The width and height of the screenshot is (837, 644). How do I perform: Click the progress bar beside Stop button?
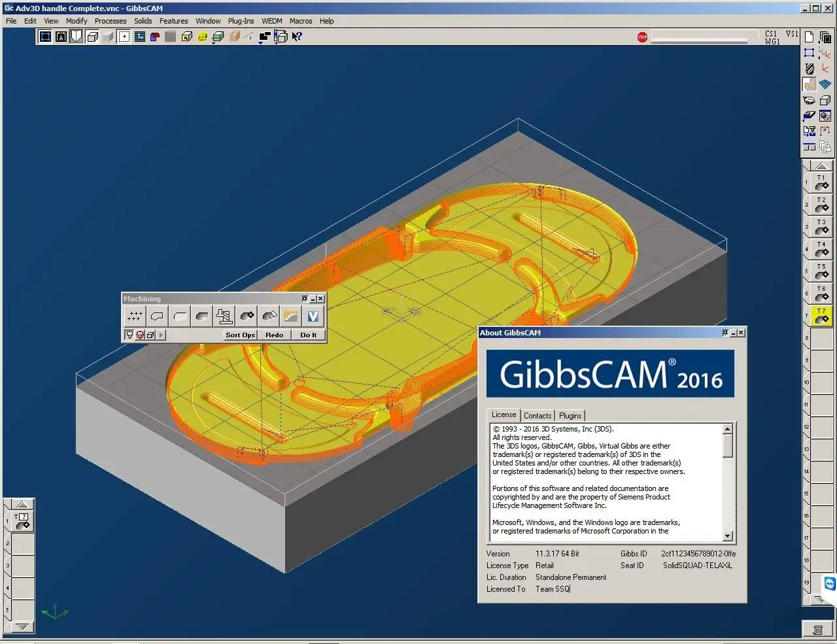click(x=700, y=36)
